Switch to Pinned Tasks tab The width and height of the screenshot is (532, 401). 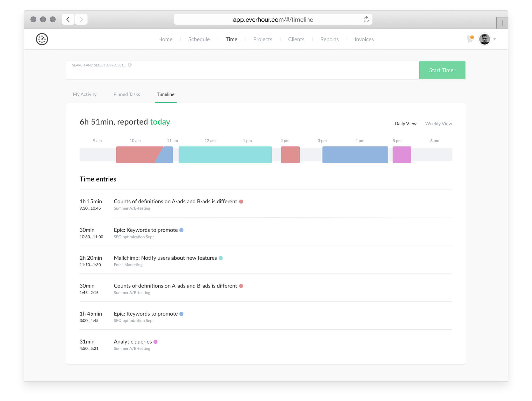[x=127, y=94]
